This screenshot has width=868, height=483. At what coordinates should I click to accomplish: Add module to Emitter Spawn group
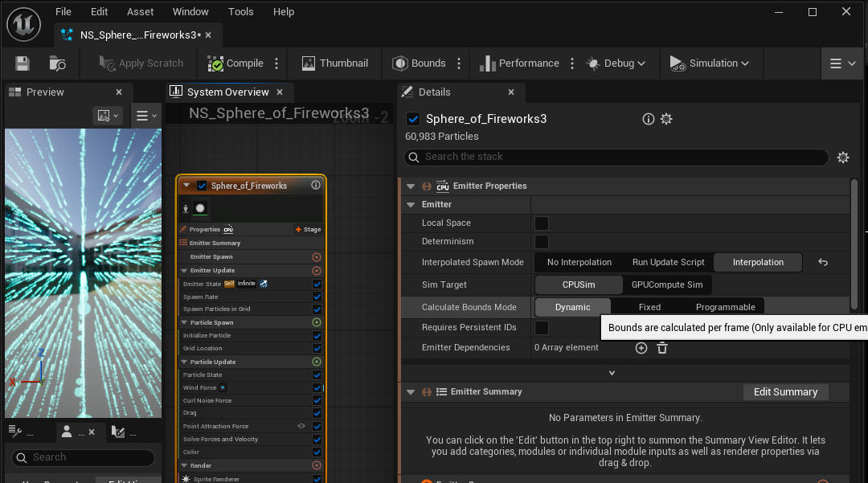coord(317,257)
